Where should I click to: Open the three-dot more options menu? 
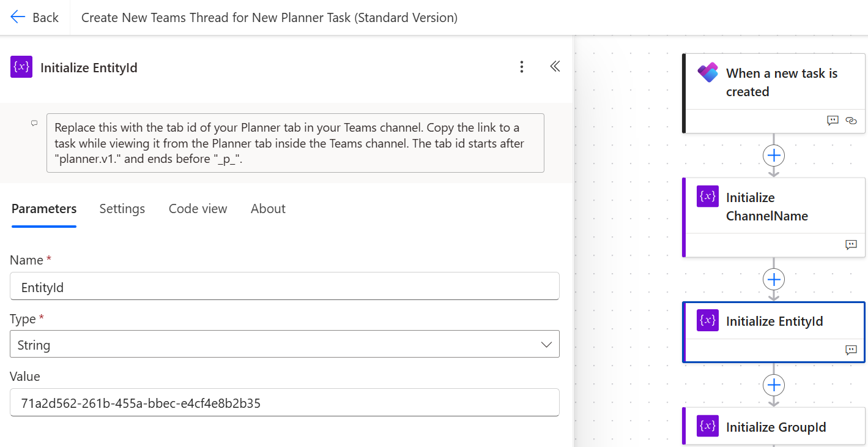pos(522,67)
